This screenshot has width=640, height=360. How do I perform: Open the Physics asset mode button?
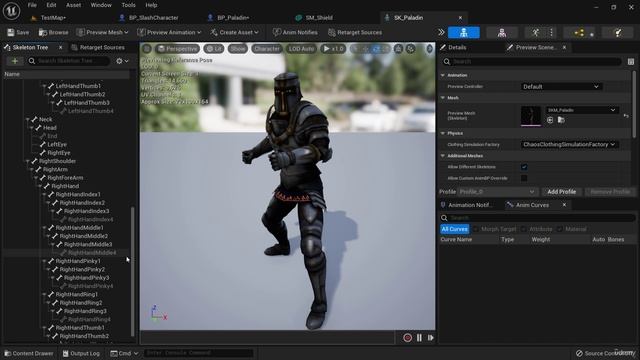[x=618, y=33]
